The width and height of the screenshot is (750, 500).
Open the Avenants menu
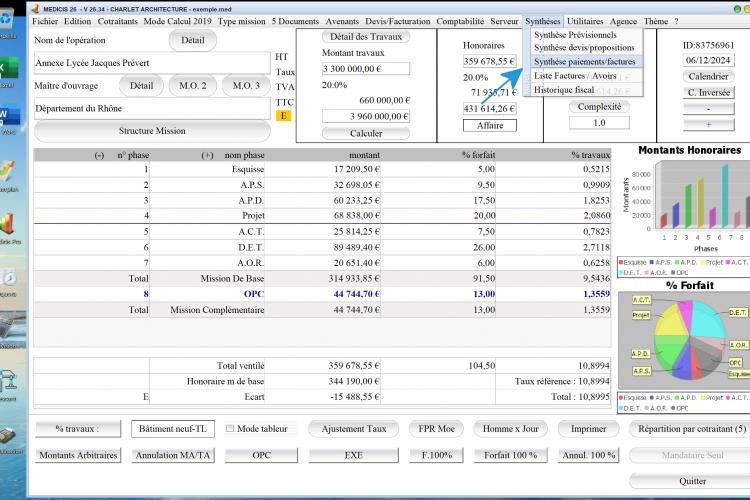(x=342, y=22)
